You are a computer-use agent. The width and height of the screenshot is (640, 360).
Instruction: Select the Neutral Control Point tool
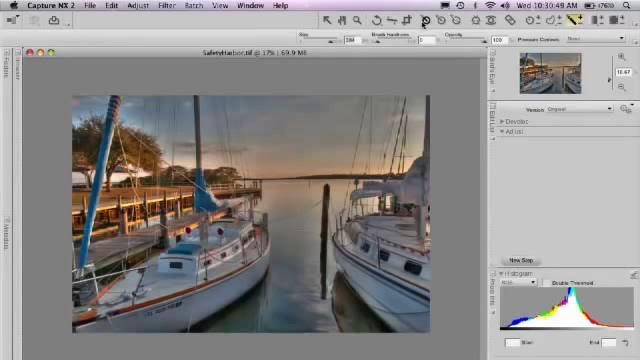441,20
